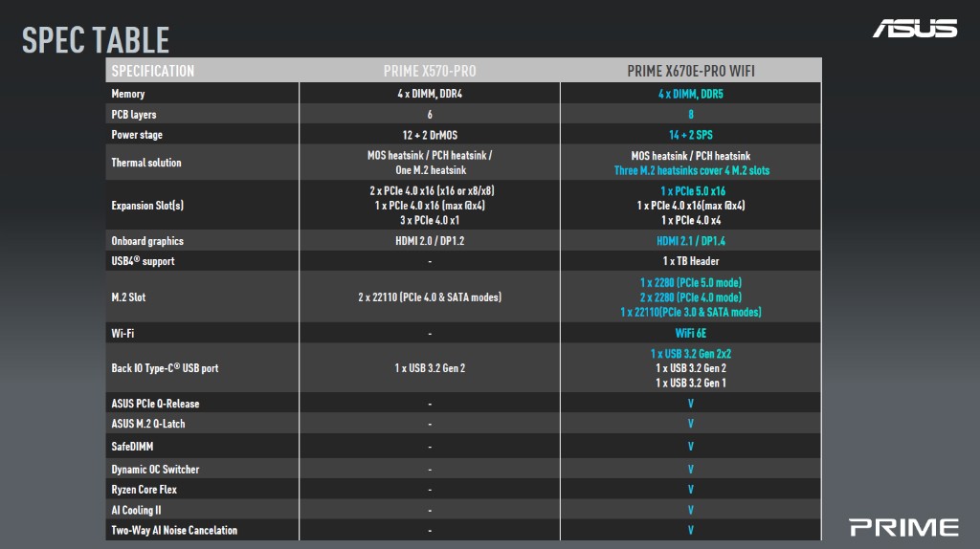Image resolution: width=980 pixels, height=549 pixels.
Task: Click the WiFi 6E cell
Action: [x=690, y=334]
